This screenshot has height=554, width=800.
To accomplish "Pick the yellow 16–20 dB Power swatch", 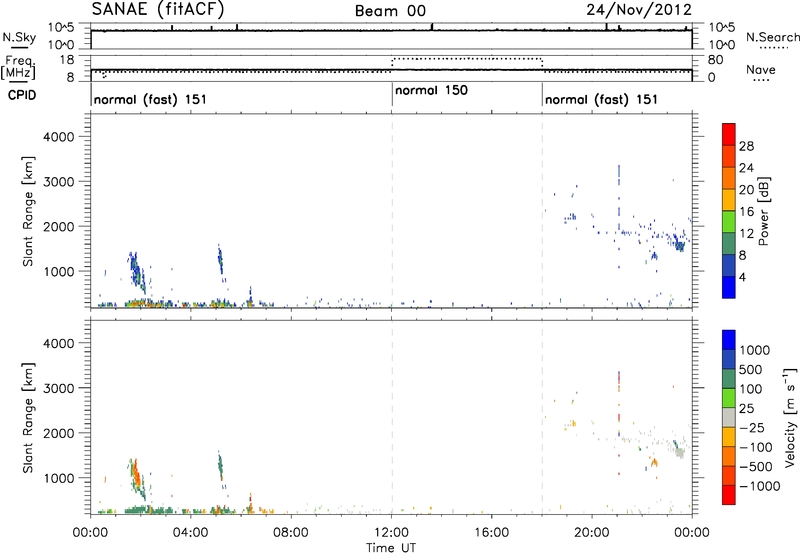I will 729,199.
